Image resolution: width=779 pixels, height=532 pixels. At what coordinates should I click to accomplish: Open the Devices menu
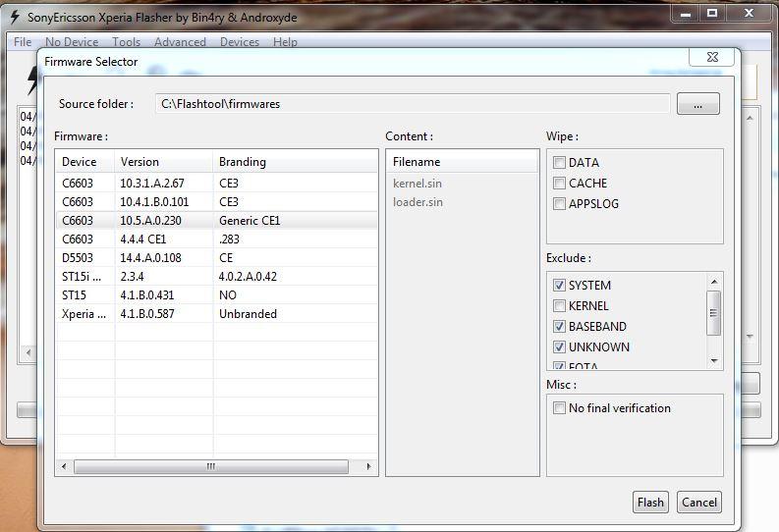click(x=240, y=41)
